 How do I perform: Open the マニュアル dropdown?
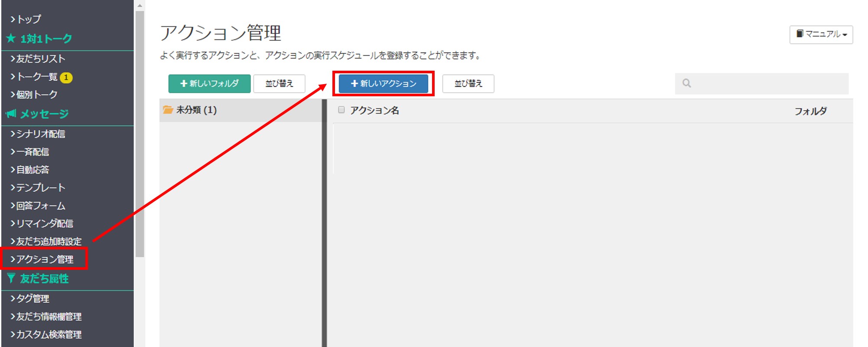click(821, 34)
